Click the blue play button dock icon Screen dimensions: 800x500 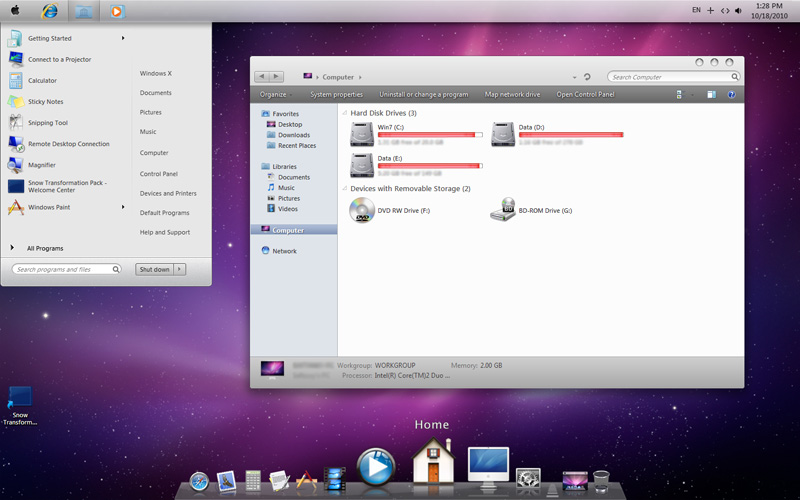pos(376,467)
